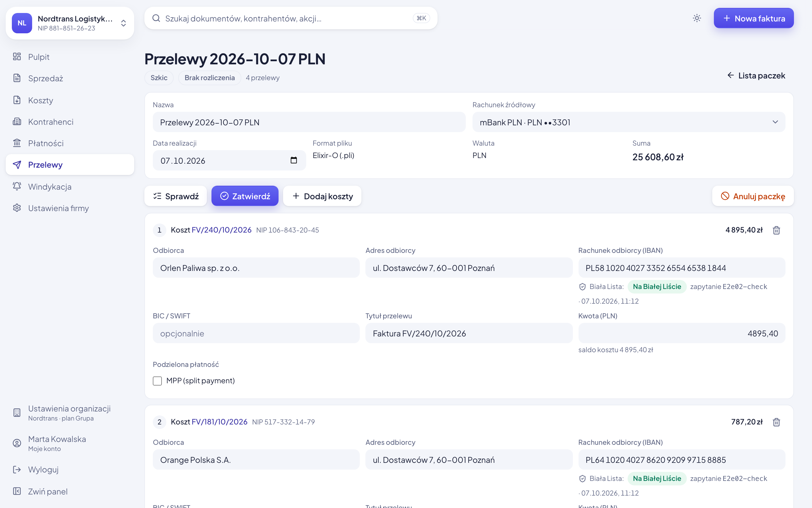The image size is (812, 508).
Task: Click Anuluj paczkę button
Action: tap(753, 196)
